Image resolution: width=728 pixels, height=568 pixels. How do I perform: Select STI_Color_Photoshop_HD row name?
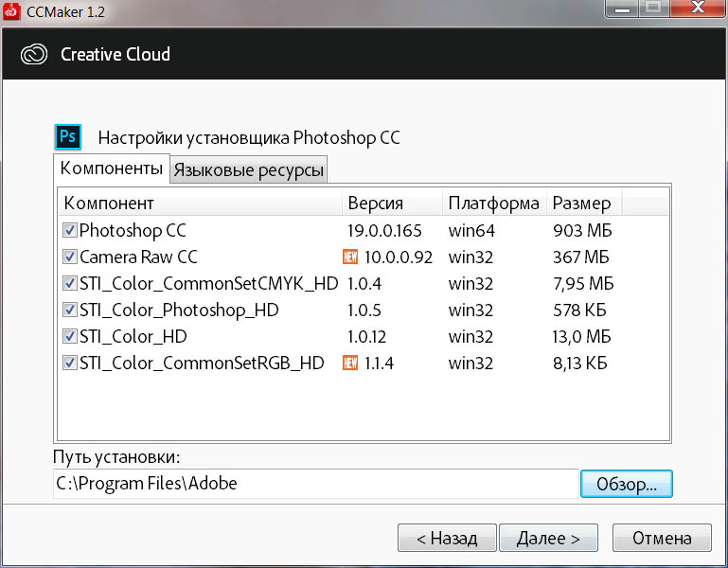pos(179,310)
